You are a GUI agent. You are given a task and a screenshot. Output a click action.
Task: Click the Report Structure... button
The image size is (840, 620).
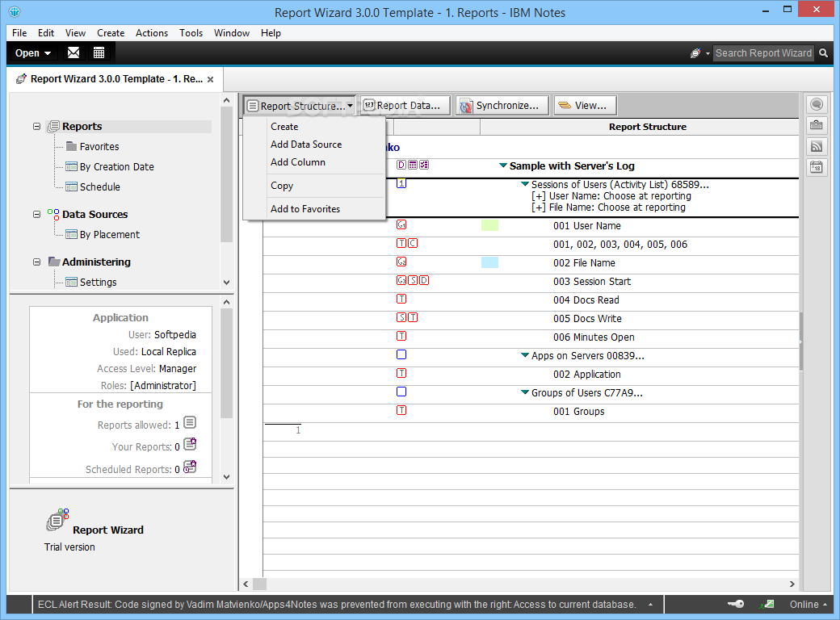point(300,106)
